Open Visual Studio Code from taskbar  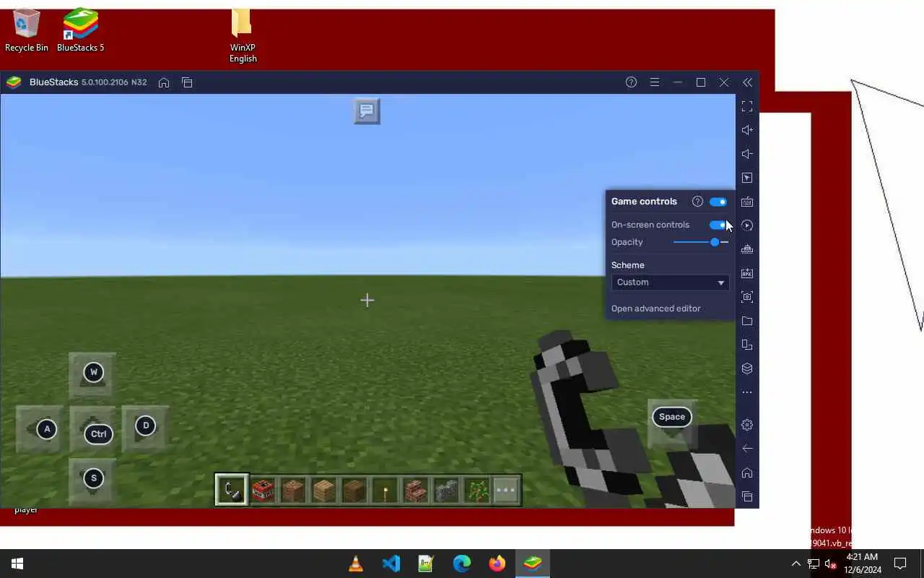(391, 564)
